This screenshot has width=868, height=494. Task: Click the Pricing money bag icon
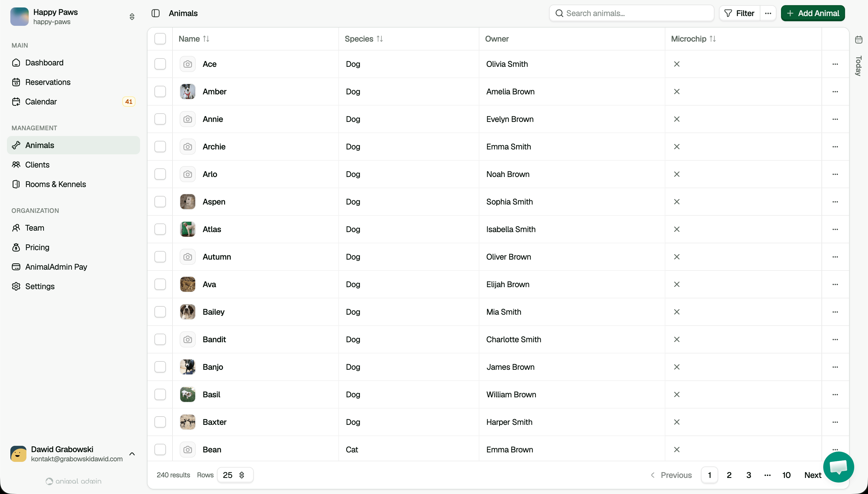coord(16,247)
